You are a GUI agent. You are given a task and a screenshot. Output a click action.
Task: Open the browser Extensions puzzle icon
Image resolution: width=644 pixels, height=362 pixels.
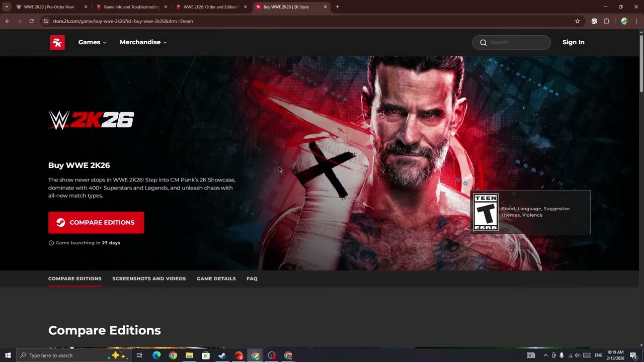606,21
